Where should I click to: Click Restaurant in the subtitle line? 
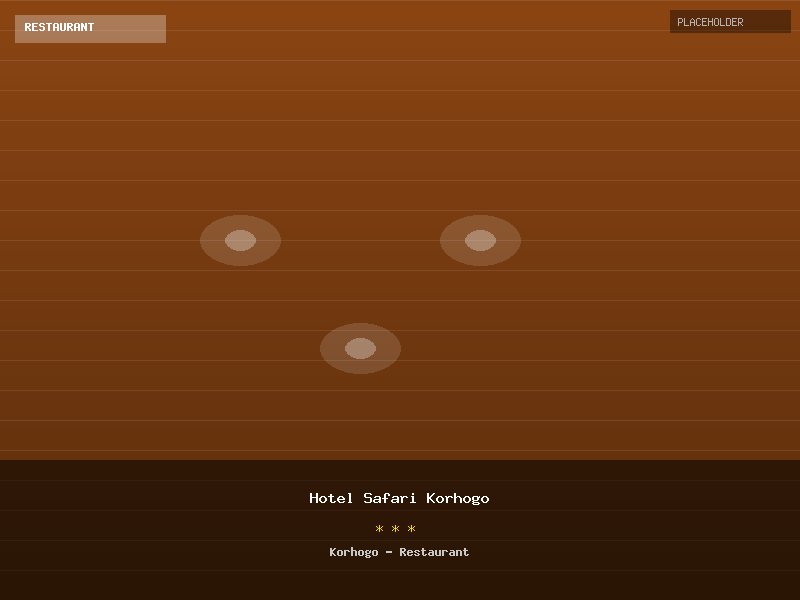[x=434, y=552]
